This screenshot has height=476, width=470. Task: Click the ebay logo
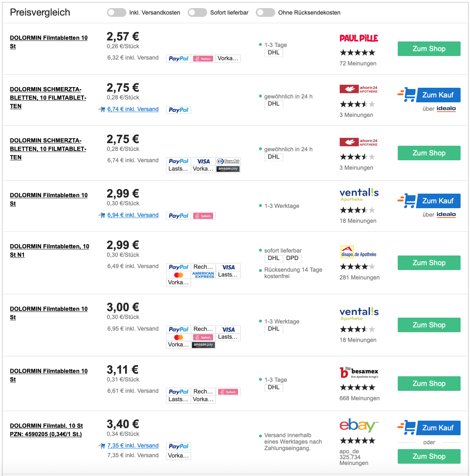tap(359, 425)
